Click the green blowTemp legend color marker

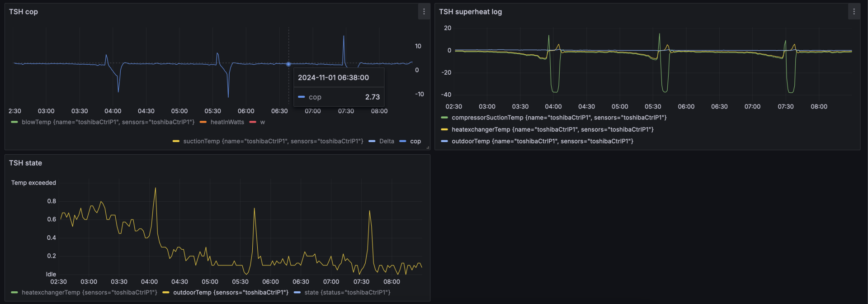click(x=14, y=122)
